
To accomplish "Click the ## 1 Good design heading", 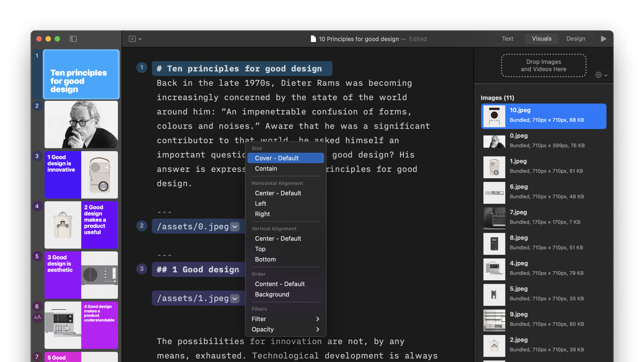I will pyautogui.click(x=198, y=270).
